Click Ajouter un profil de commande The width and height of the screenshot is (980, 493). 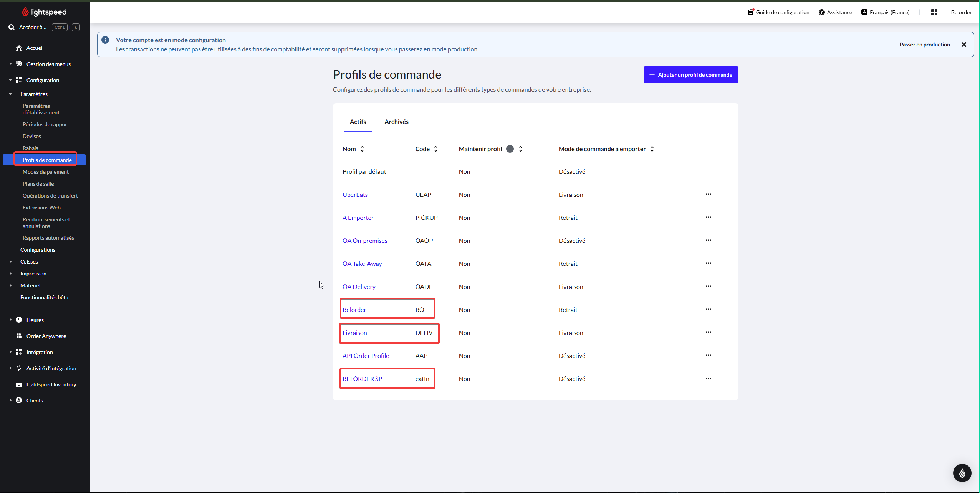691,75
